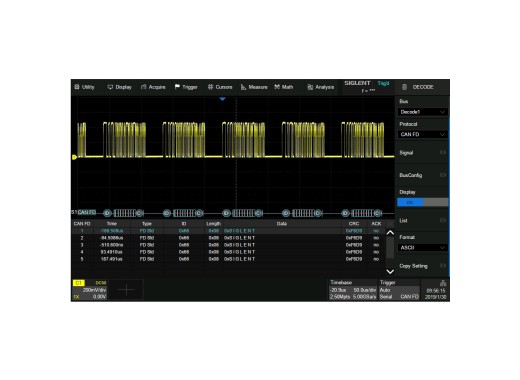
Task: Click the list scroll up arrow
Action: [x=390, y=233]
